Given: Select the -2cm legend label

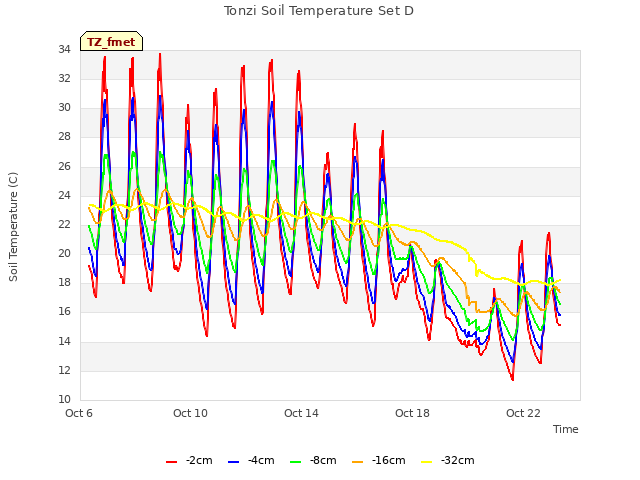Looking at the screenshot, I should (199, 460).
